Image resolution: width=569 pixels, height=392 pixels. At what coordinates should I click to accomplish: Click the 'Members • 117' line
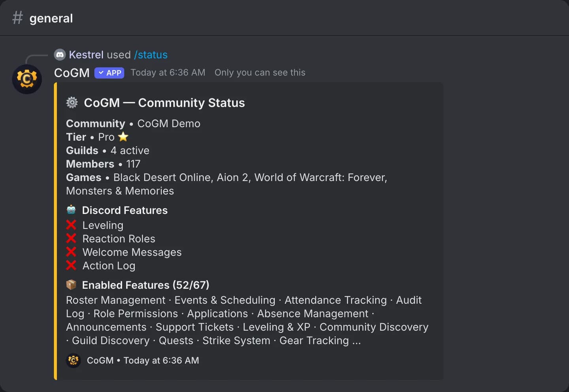tap(103, 164)
